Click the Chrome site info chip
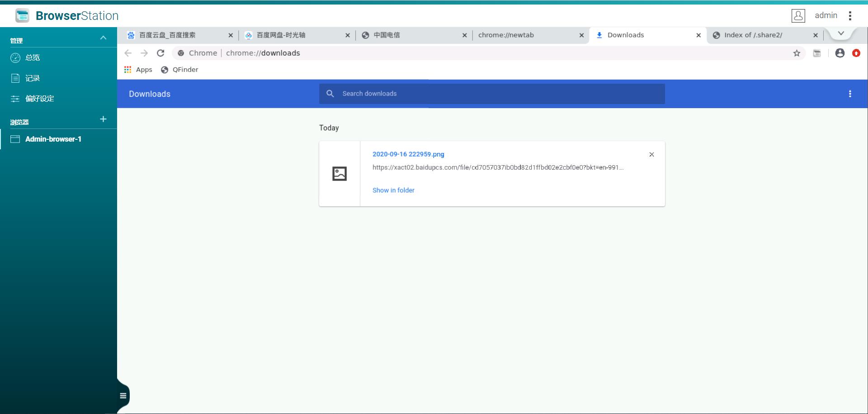Screen dimensions: 868x414 coord(197,53)
